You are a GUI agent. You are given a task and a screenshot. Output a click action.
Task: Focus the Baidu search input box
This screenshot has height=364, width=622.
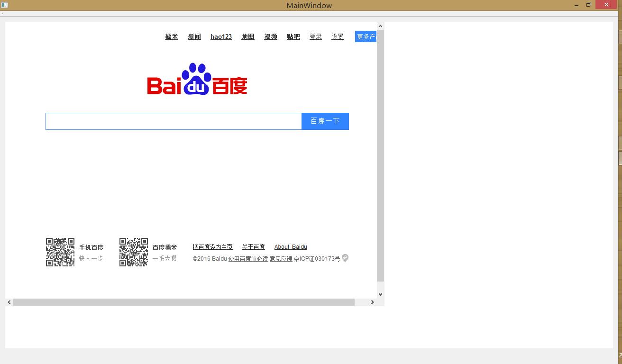click(174, 121)
